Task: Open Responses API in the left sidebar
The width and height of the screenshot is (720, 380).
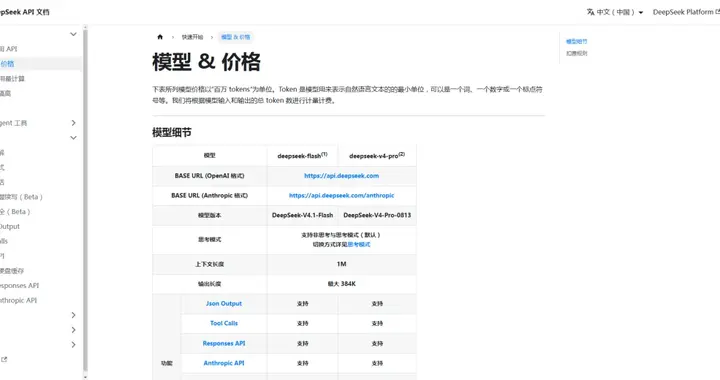Action: 19,285
